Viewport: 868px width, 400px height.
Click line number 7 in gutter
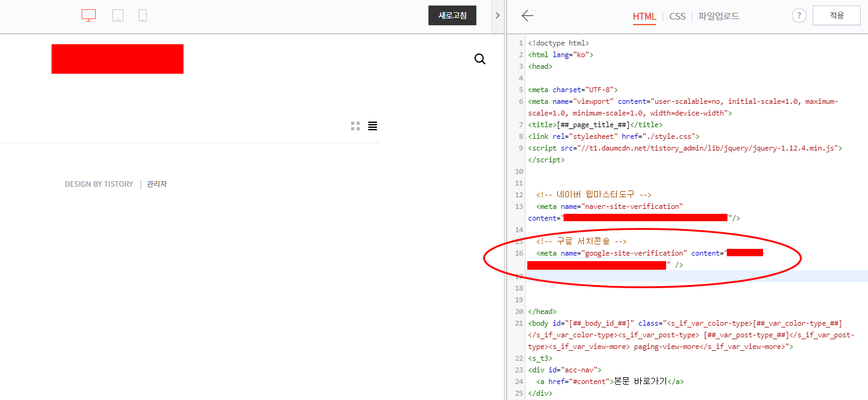pyautogui.click(x=521, y=125)
